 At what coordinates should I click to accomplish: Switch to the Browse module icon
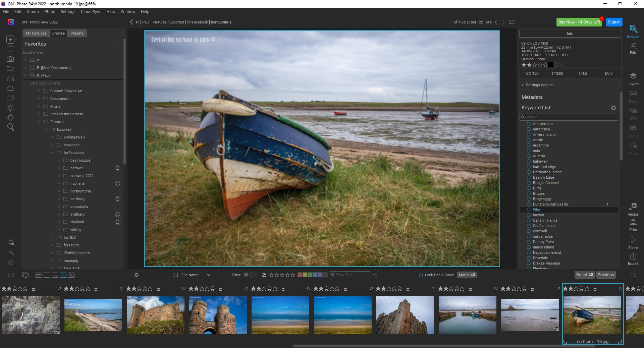click(633, 29)
